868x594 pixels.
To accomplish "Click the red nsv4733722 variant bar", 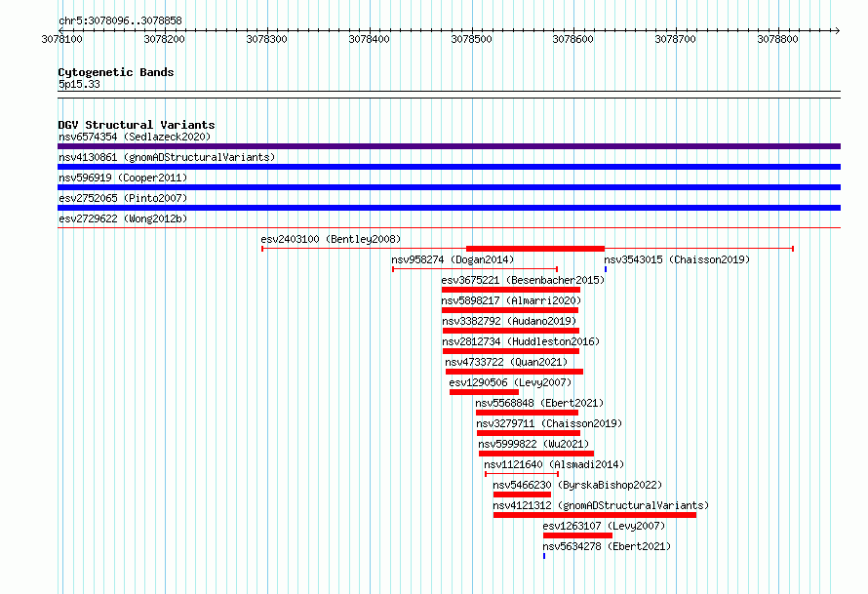I will 514,372.
